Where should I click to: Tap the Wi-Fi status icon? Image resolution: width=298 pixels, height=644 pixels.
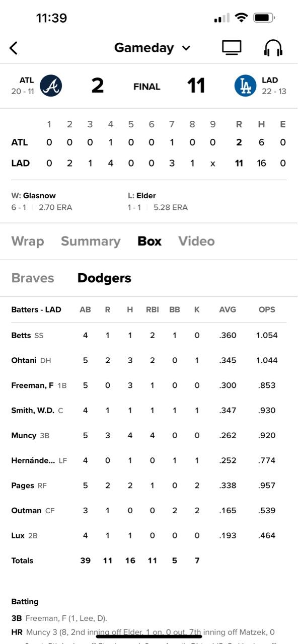[x=242, y=18]
